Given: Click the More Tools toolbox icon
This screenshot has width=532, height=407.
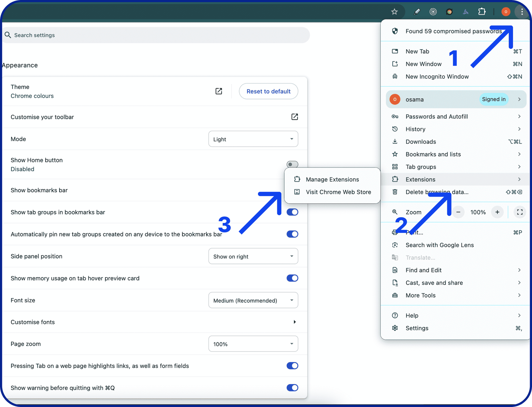Looking at the screenshot, I should (395, 295).
